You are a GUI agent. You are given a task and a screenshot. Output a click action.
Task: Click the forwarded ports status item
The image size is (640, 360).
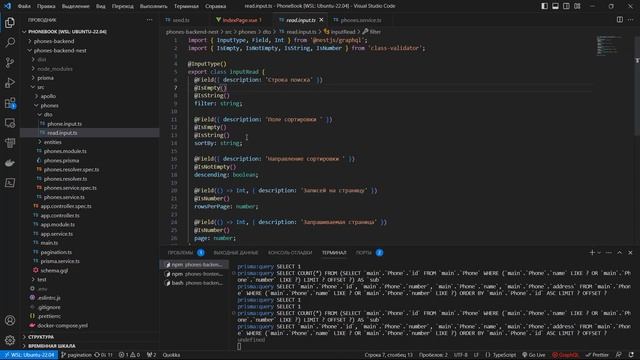[x=151, y=355]
